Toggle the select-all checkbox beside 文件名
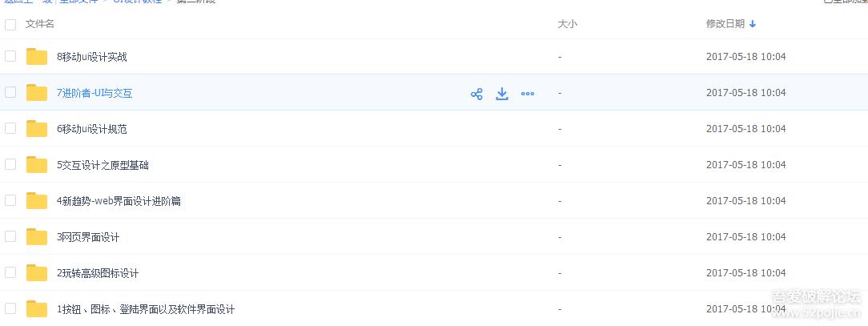The height and width of the screenshot is (326, 868). (10, 25)
